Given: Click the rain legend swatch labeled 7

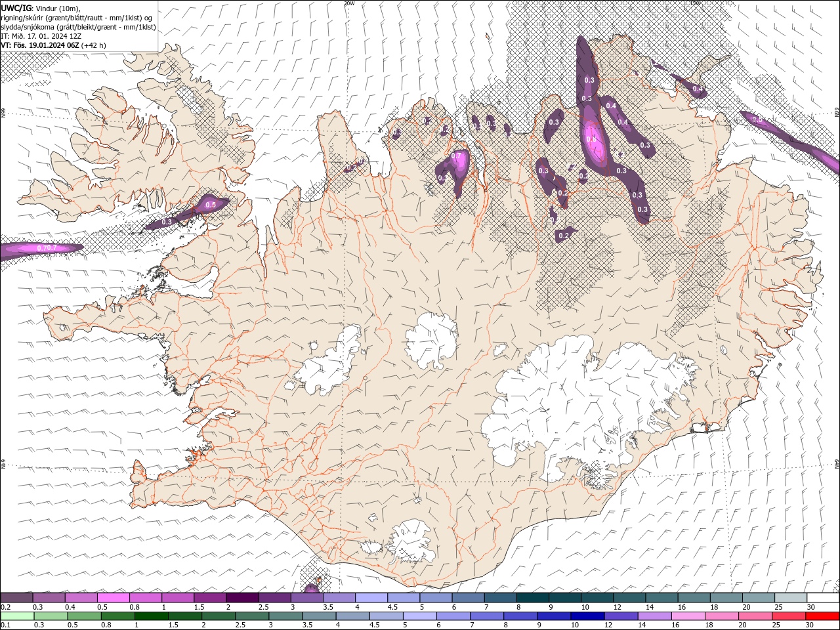Looking at the screenshot, I should [486, 616].
